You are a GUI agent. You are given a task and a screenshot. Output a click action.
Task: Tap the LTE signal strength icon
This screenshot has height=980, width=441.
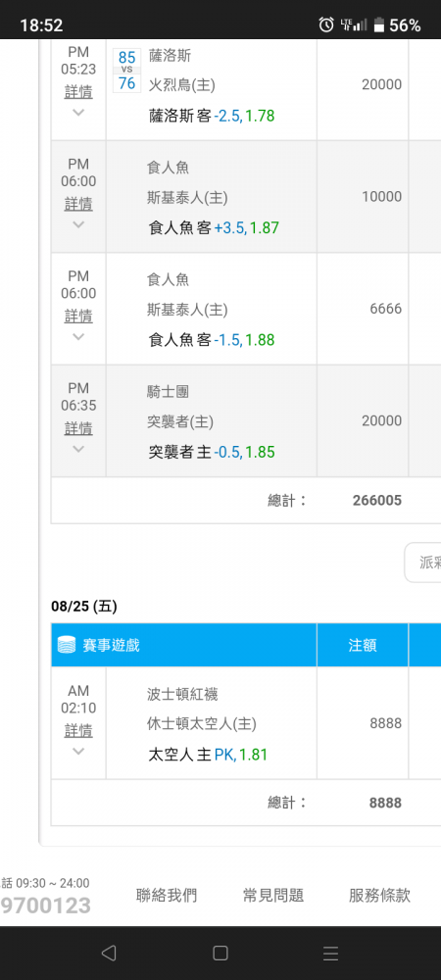[x=354, y=25]
